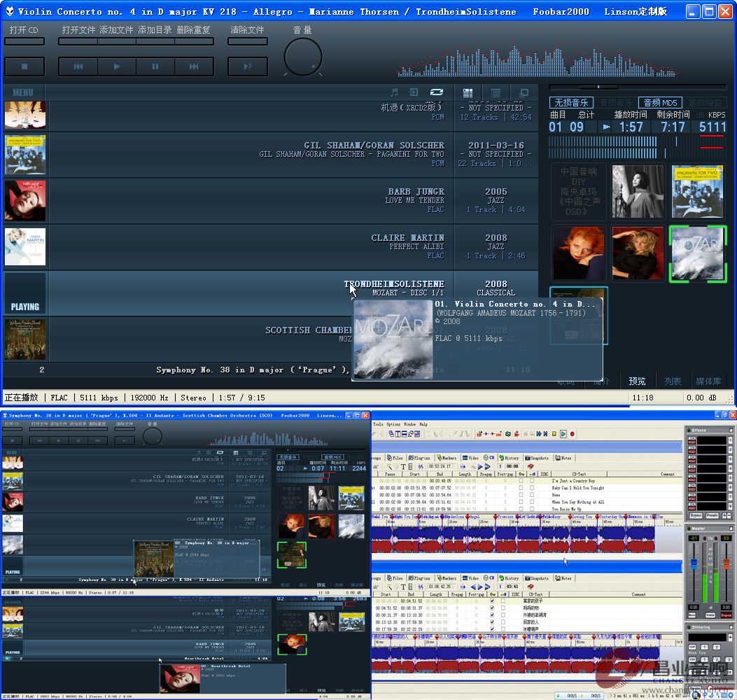Open the Dithering plug-in dropdown arrow
Viewport: 737px width, 700px height.
(731, 638)
